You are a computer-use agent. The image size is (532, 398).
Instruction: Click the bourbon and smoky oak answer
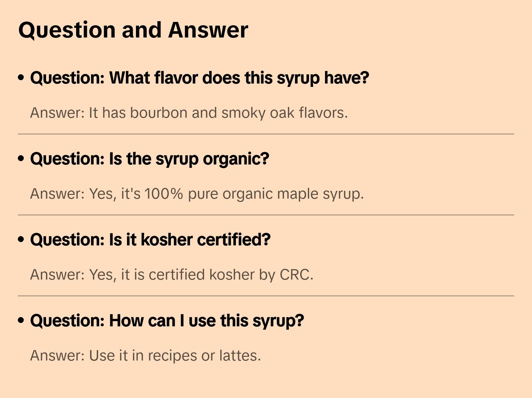pyautogui.click(x=189, y=113)
